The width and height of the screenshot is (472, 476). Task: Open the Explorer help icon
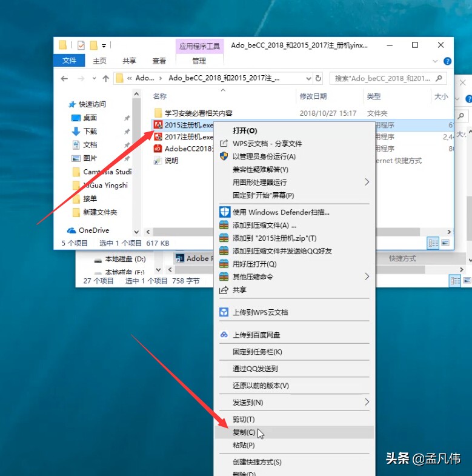[447, 61]
